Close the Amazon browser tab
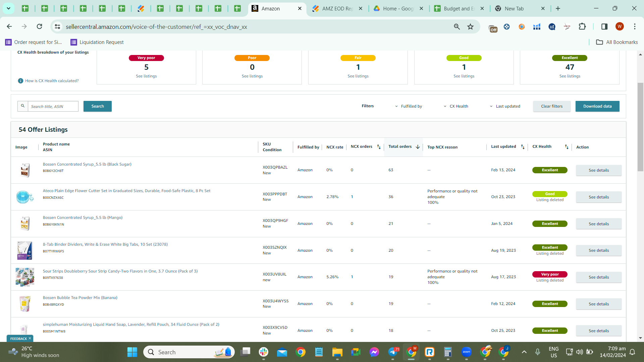The image size is (644, 362). (300, 9)
